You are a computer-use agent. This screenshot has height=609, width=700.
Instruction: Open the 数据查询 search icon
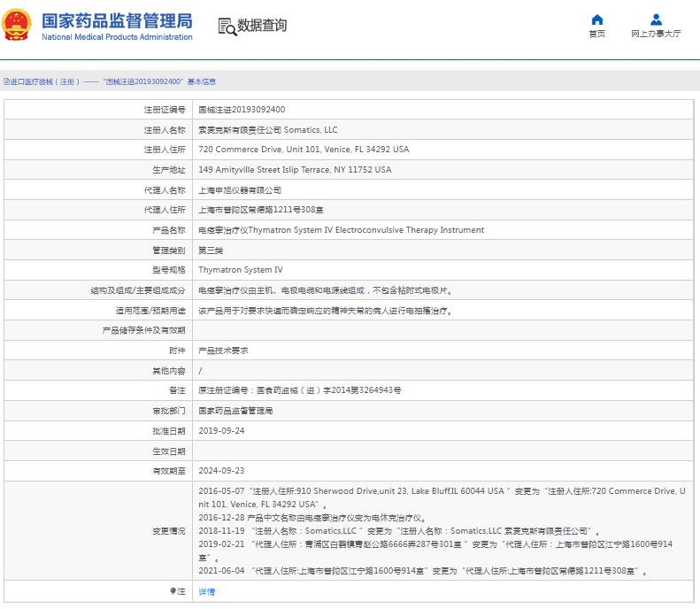coord(227,27)
